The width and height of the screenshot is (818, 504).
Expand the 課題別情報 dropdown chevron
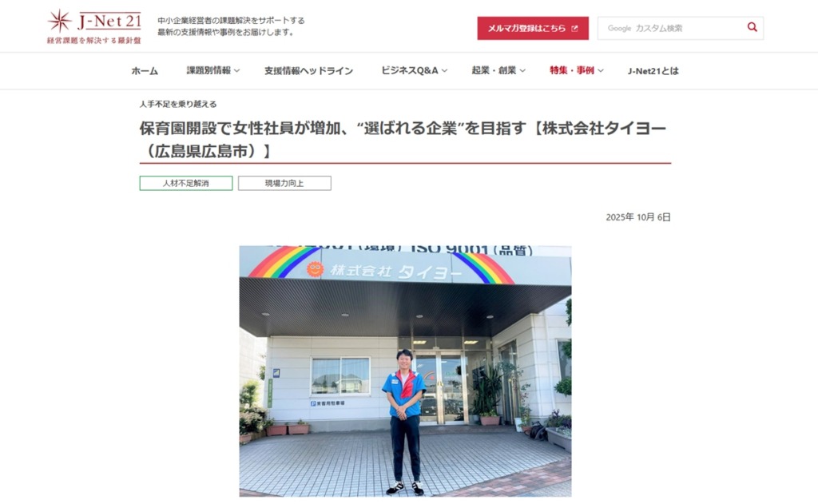(x=236, y=70)
